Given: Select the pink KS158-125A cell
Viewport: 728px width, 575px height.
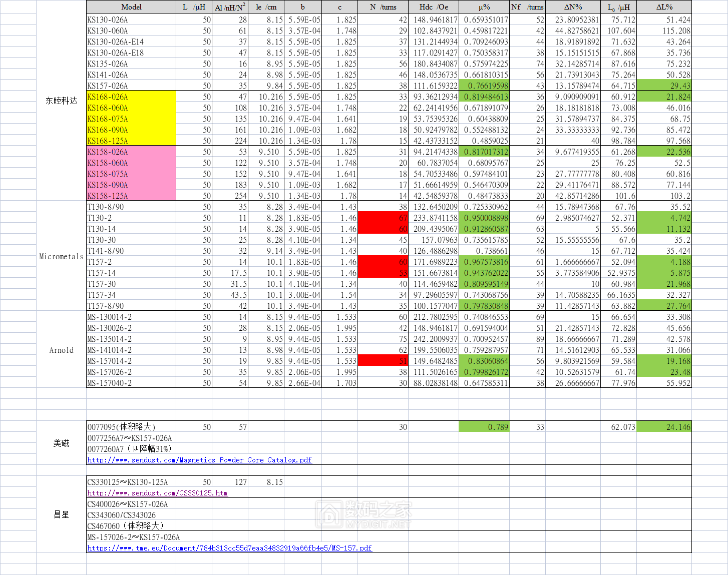Looking at the screenshot, I should 131,196.
